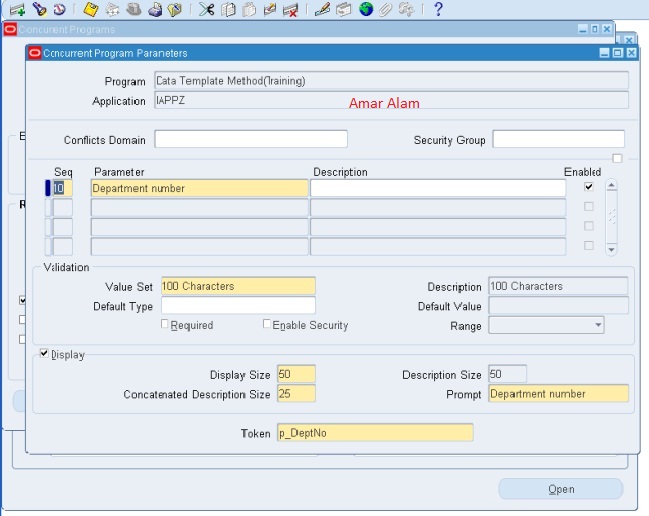649x516 pixels.
Task: Check the Enable Security checkbox
Action: (x=267, y=324)
